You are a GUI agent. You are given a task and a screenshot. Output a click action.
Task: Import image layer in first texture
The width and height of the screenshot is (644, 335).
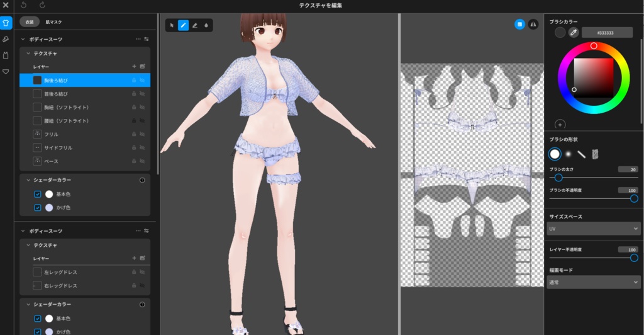point(142,66)
